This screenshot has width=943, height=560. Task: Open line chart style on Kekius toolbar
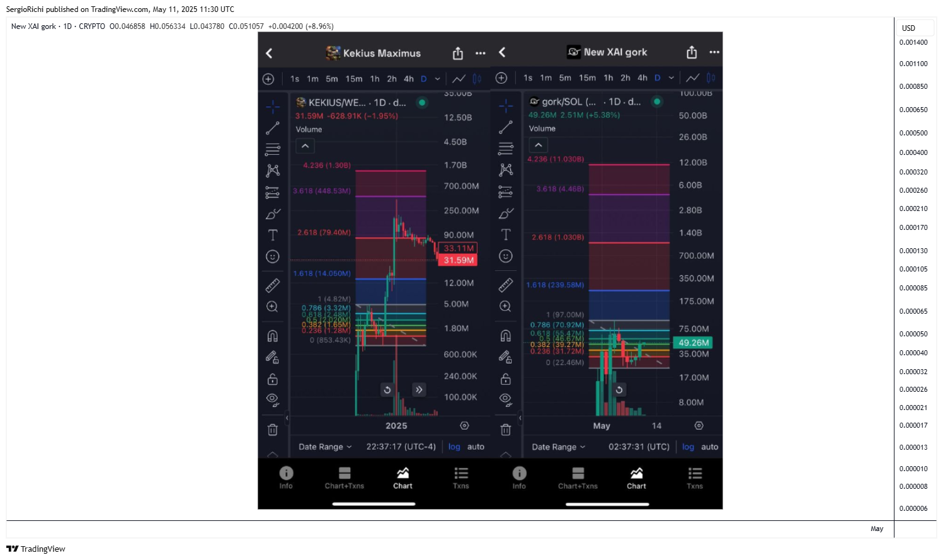click(x=459, y=79)
